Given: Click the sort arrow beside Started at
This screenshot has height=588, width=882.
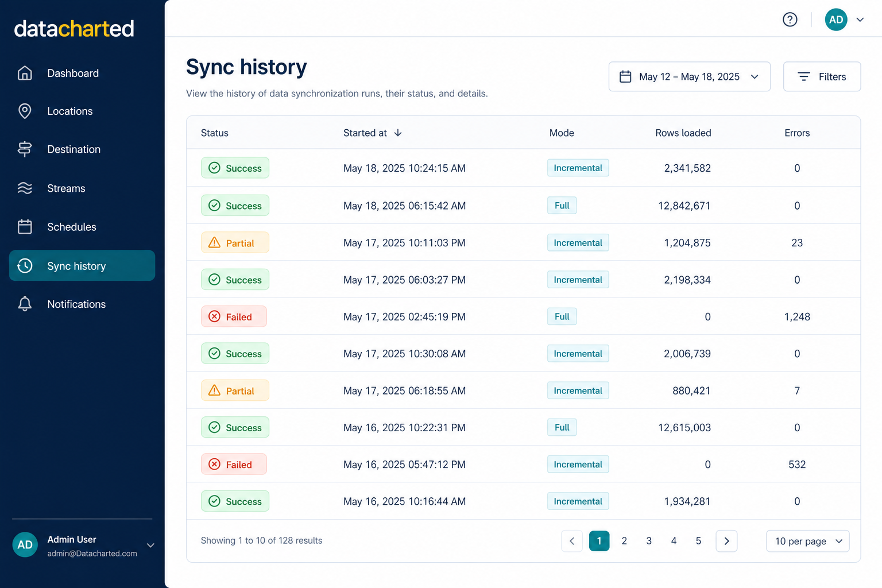Looking at the screenshot, I should tap(398, 133).
